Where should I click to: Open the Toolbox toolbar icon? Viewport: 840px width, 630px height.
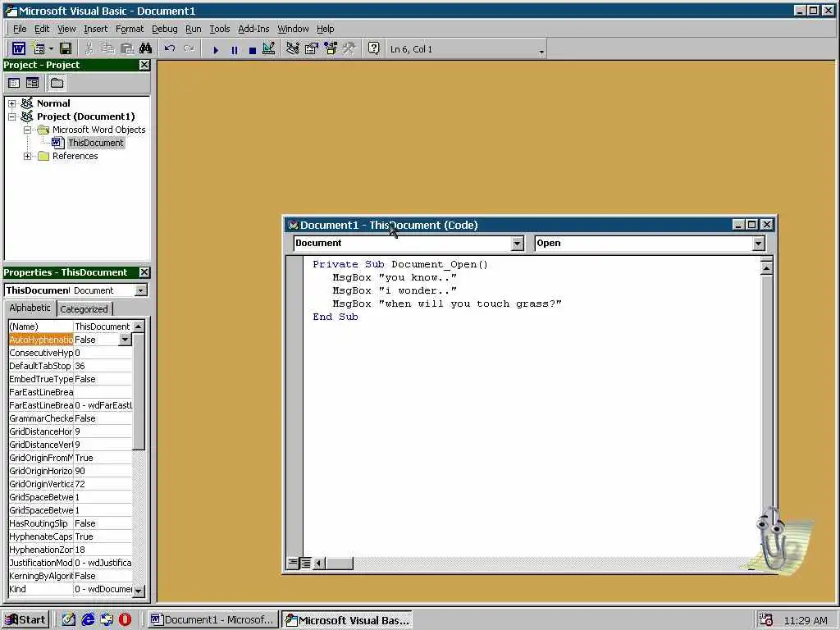[x=349, y=48]
